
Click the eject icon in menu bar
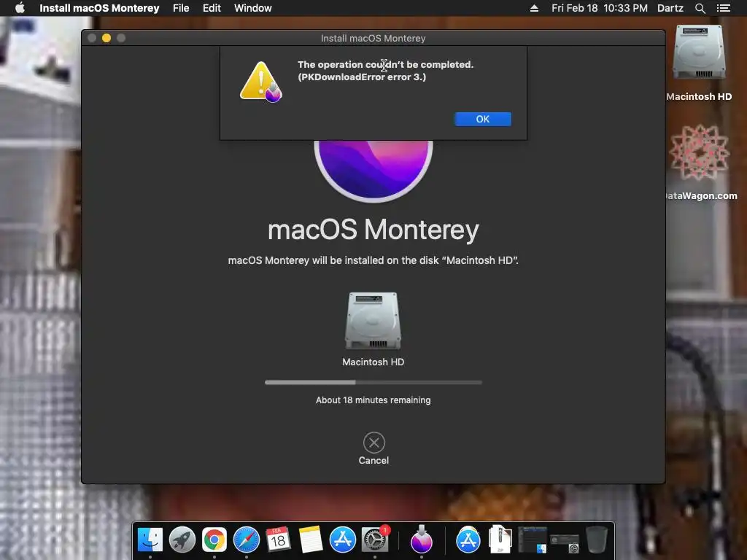pos(534,8)
